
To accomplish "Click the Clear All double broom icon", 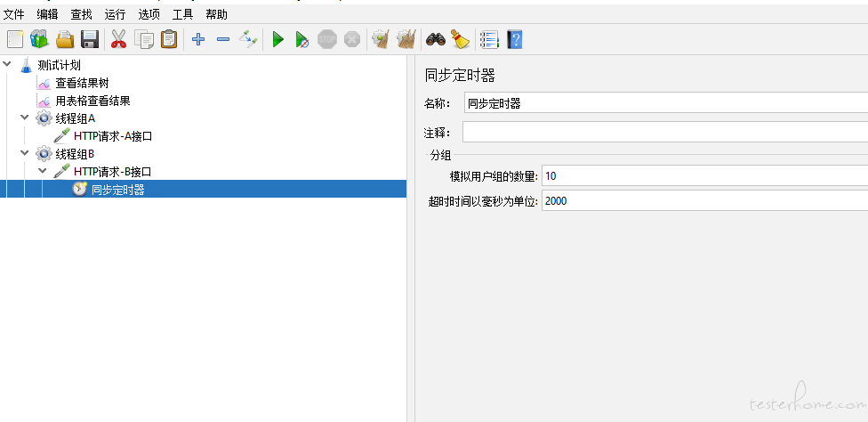I will click(x=406, y=39).
